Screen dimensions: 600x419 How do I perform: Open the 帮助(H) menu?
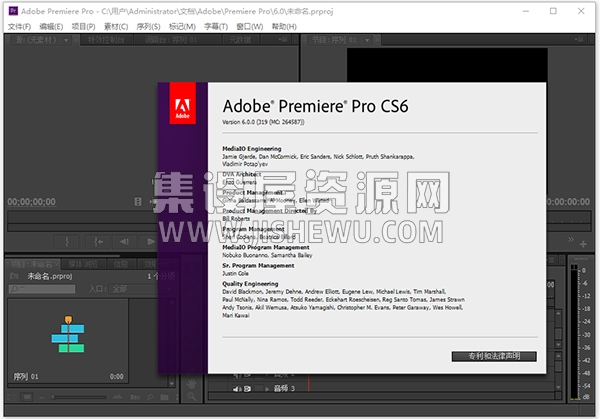coord(284,26)
